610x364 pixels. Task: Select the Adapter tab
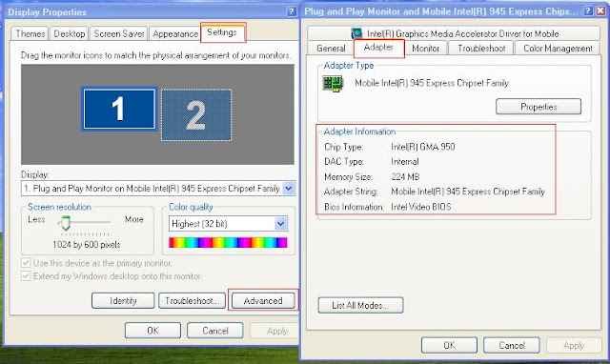[x=378, y=48]
